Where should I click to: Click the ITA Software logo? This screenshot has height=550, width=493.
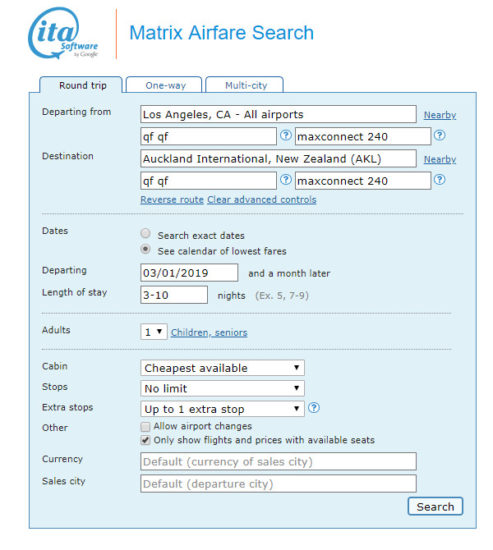click(x=63, y=33)
